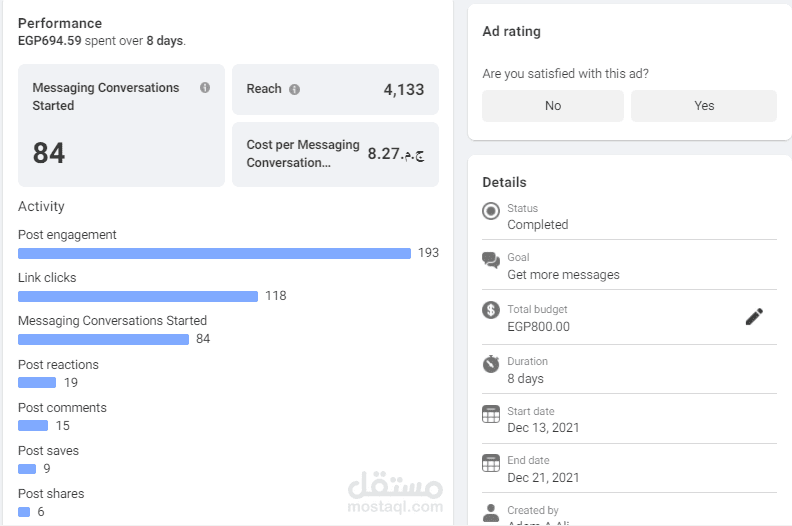The width and height of the screenshot is (792, 526).
Task: Select the Messaging Conversations Started metric card
Action: [121, 125]
